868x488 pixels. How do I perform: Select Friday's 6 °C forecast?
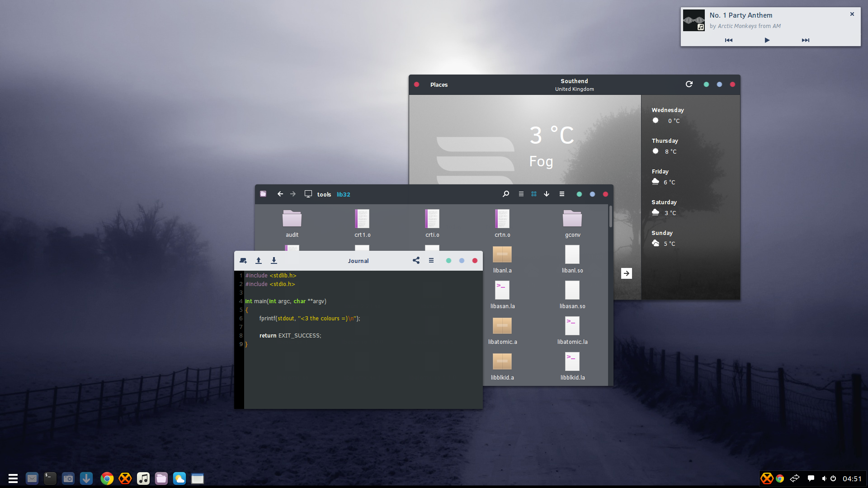[664, 177]
